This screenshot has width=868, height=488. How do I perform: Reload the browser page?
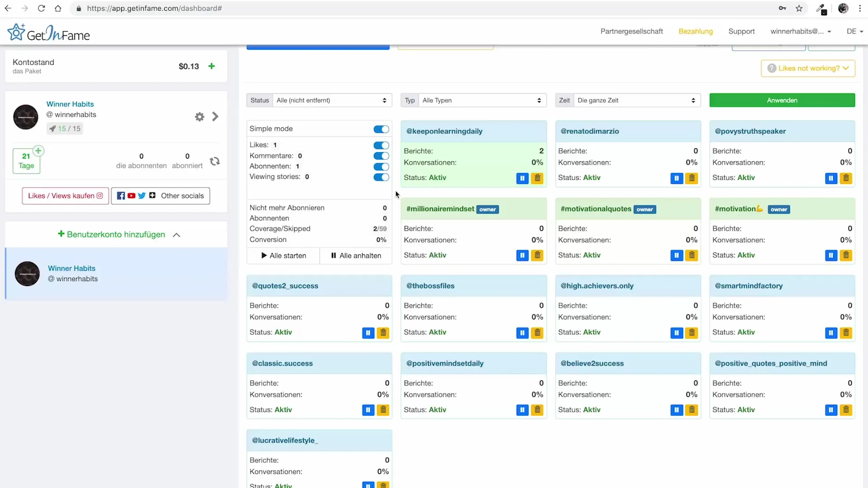41,8
